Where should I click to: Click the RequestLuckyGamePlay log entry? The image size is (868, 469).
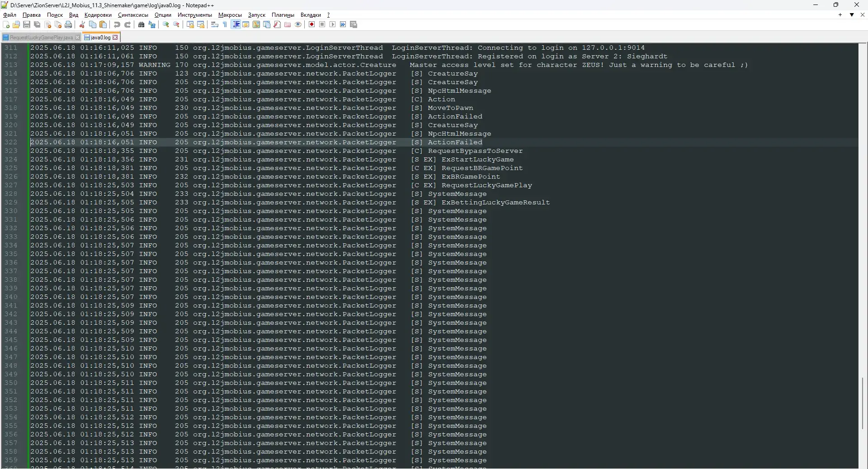(486, 185)
